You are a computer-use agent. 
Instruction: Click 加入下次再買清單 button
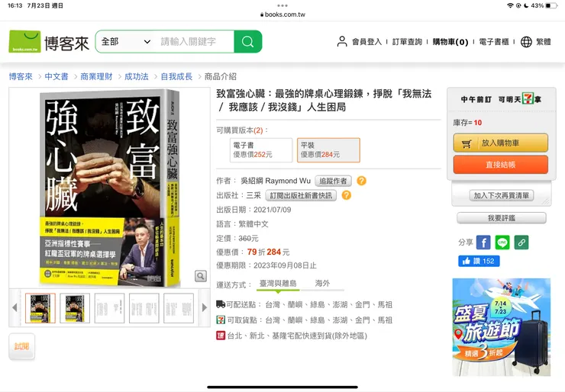(501, 195)
